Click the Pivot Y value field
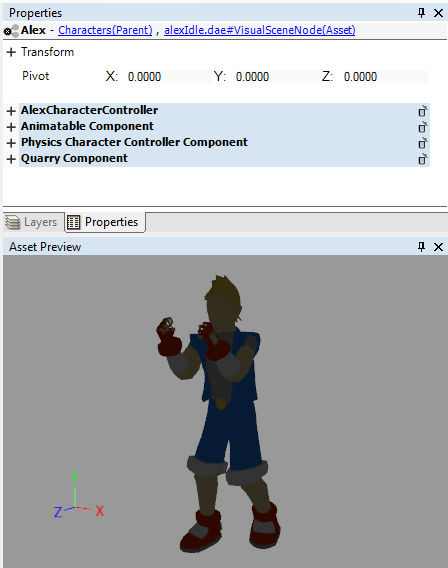Screen dimensions: 448x568 [x=276, y=77]
